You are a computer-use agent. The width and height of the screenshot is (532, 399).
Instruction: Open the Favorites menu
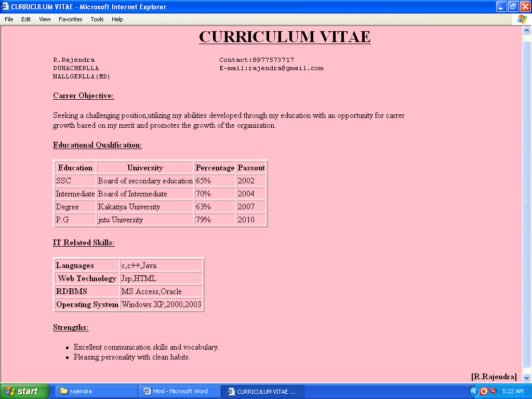pyautogui.click(x=70, y=19)
